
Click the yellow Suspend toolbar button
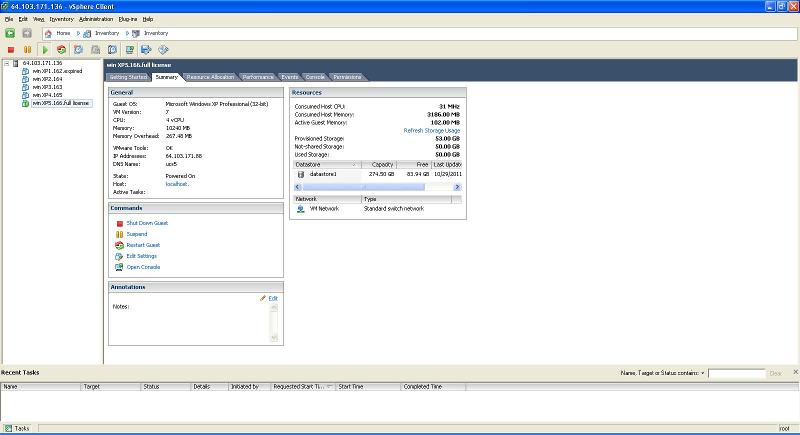tap(28, 49)
